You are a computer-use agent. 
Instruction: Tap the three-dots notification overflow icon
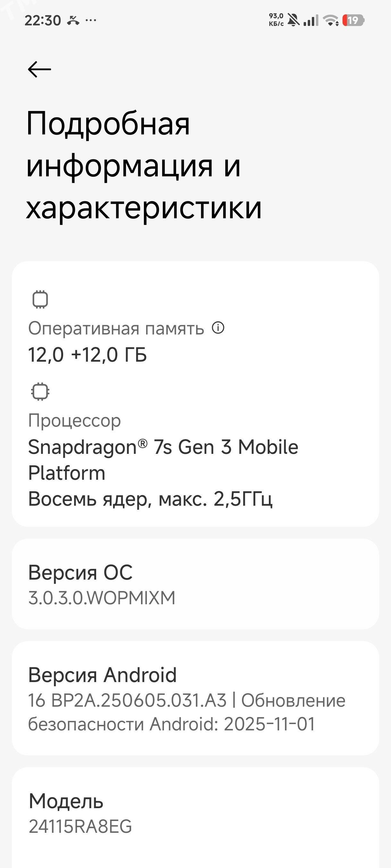[x=91, y=20]
